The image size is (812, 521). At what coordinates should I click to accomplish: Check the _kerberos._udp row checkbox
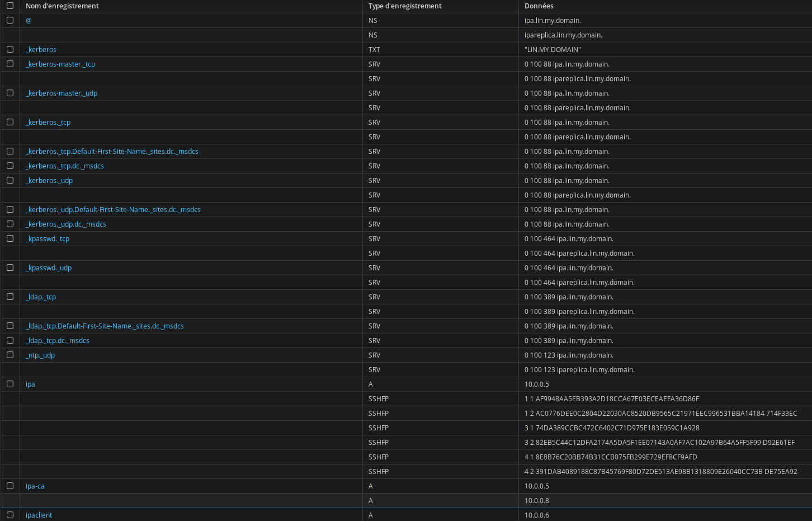(10, 180)
